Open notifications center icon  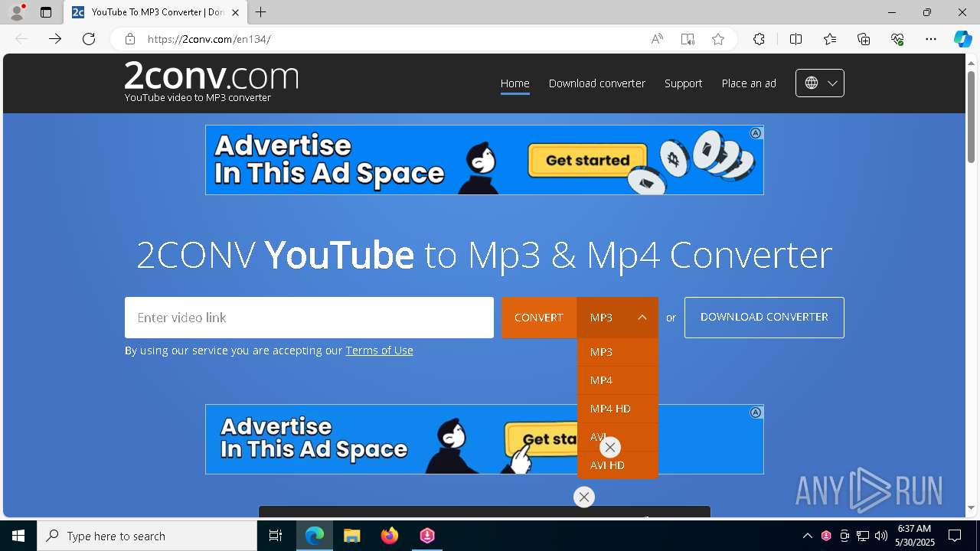click(955, 536)
